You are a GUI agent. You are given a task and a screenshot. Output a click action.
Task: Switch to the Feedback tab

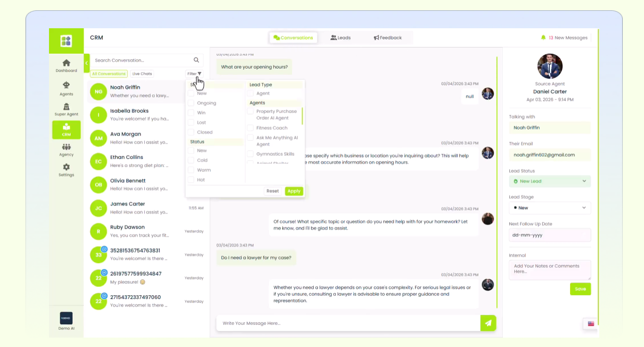point(388,38)
